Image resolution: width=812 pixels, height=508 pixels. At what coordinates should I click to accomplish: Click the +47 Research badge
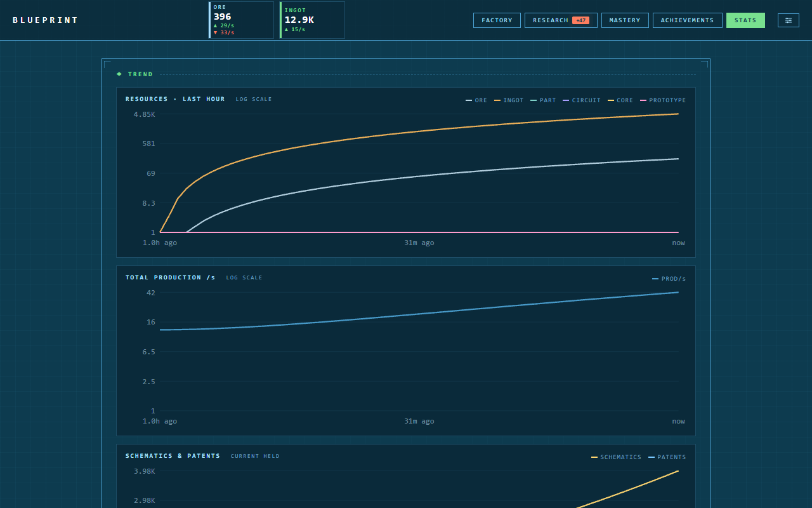click(x=580, y=20)
